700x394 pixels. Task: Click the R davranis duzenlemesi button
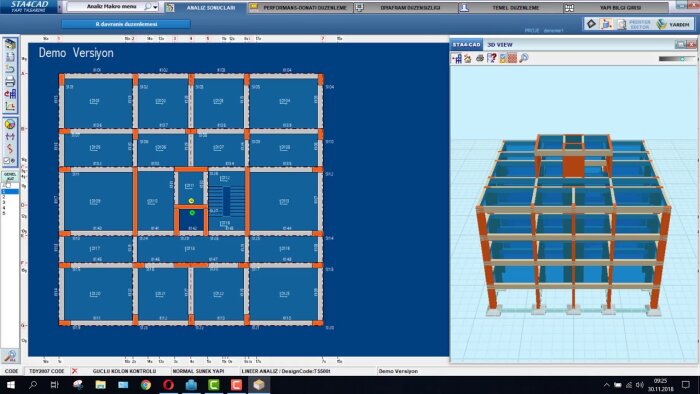coord(126,24)
